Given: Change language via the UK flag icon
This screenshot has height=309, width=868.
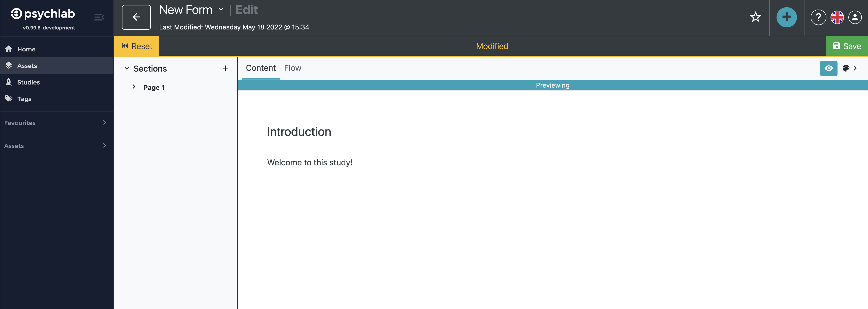Looking at the screenshot, I should [x=837, y=17].
